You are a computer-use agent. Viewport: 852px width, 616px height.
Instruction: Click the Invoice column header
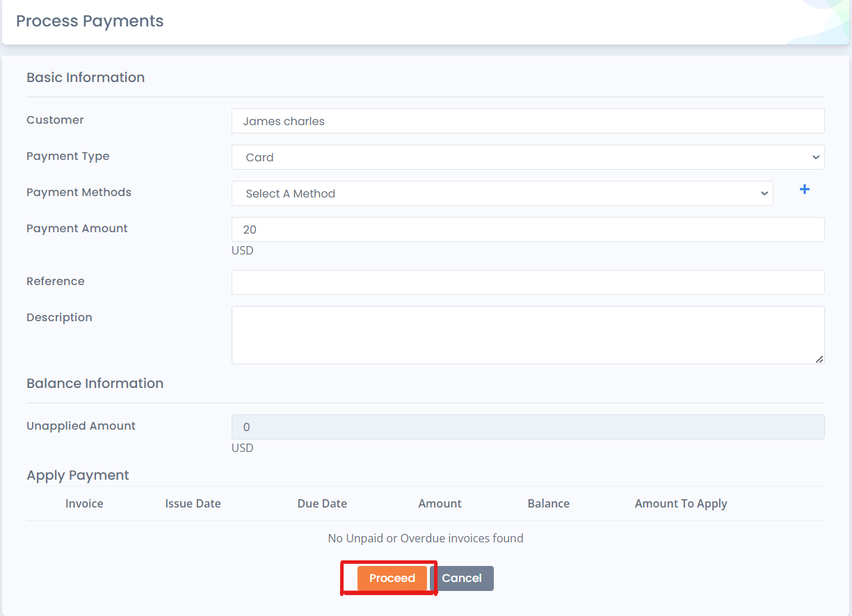pyautogui.click(x=84, y=503)
